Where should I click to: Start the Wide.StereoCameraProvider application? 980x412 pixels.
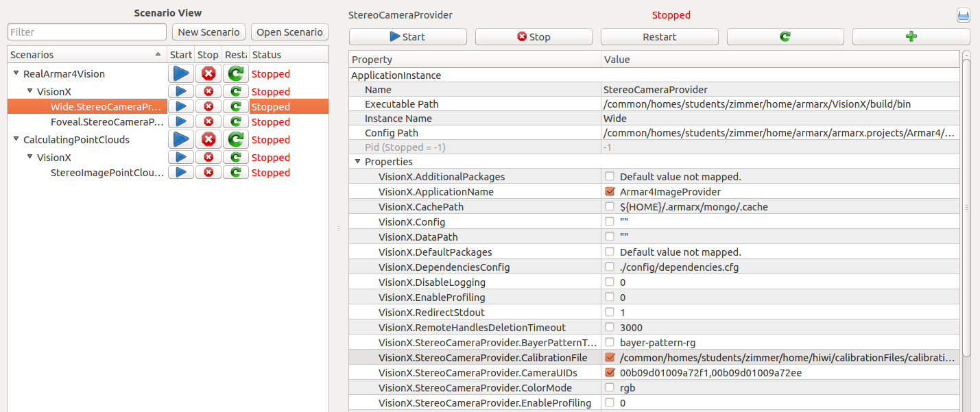click(x=181, y=106)
